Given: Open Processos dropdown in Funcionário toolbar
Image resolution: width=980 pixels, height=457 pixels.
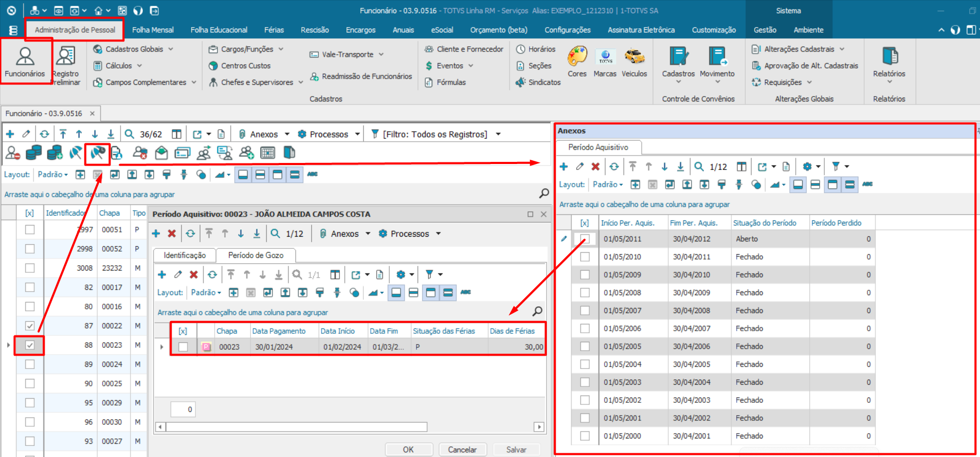Looking at the screenshot, I should (357, 134).
